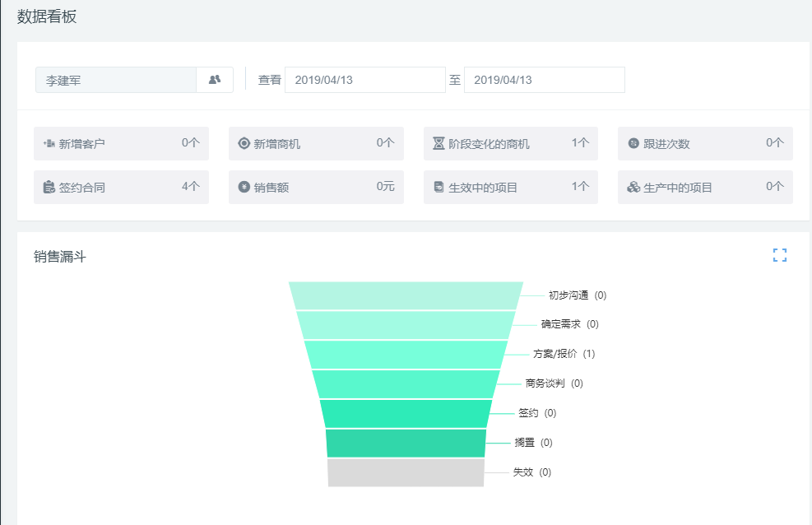Open the start date field 2019/04/13
The width and height of the screenshot is (812, 525).
[364, 80]
